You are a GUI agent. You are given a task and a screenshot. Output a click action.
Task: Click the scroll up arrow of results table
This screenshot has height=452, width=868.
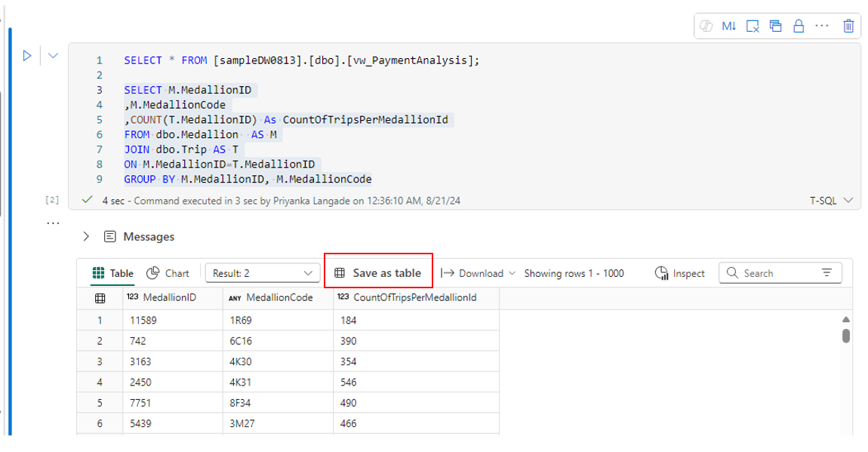point(846,319)
